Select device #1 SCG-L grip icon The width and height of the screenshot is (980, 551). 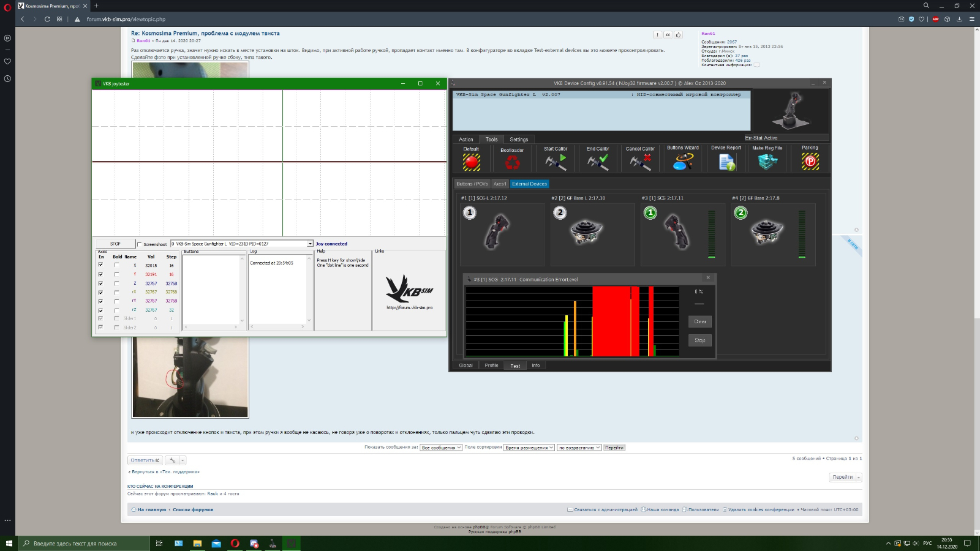click(x=497, y=231)
